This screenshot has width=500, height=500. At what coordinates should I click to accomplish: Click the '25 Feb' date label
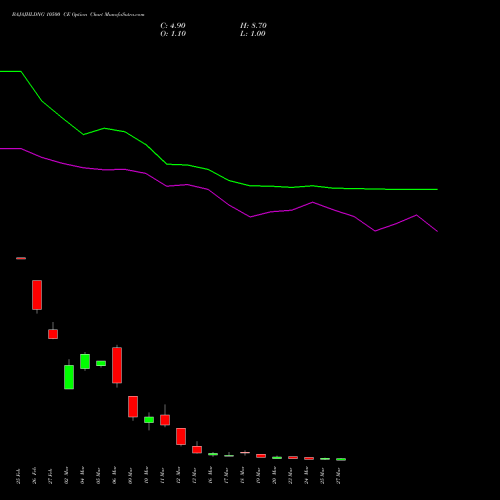pos(18,476)
